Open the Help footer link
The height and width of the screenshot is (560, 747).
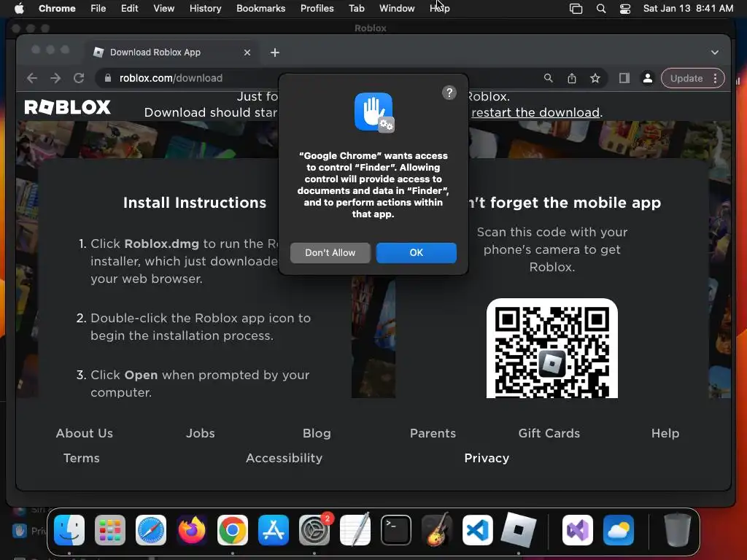click(665, 433)
